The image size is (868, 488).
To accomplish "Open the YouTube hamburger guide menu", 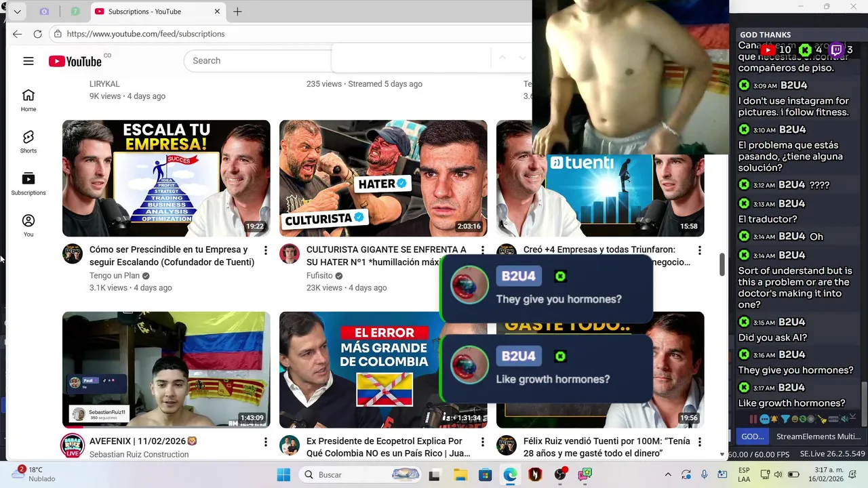I will (28, 61).
